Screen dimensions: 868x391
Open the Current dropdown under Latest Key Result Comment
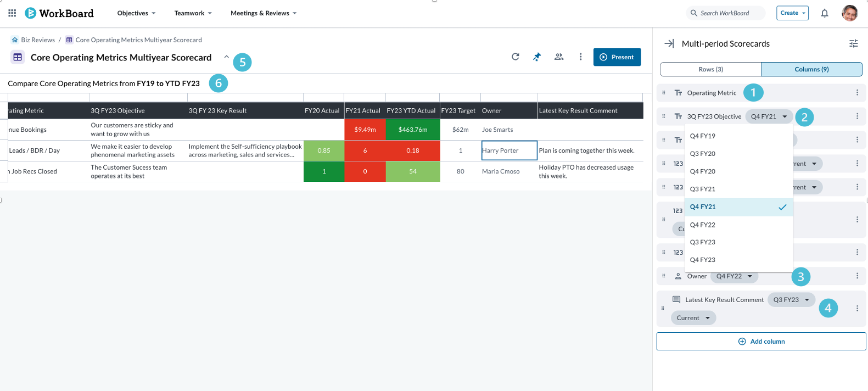coord(693,318)
